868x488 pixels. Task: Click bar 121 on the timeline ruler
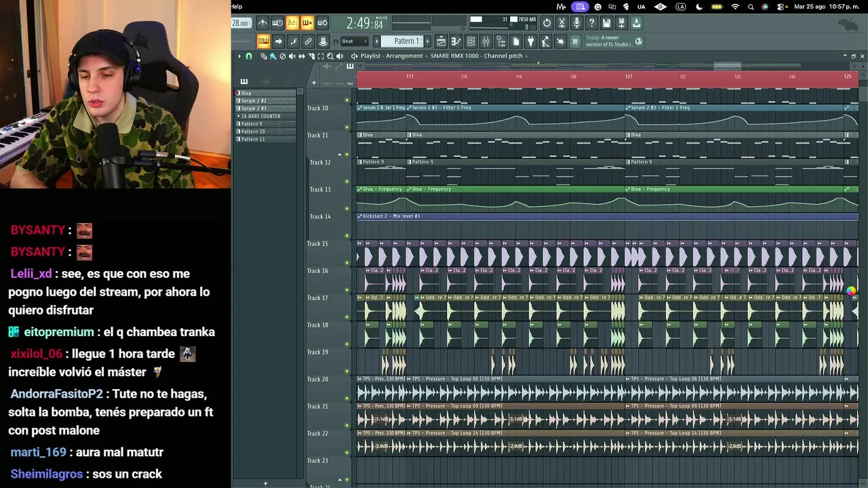[629, 77]
